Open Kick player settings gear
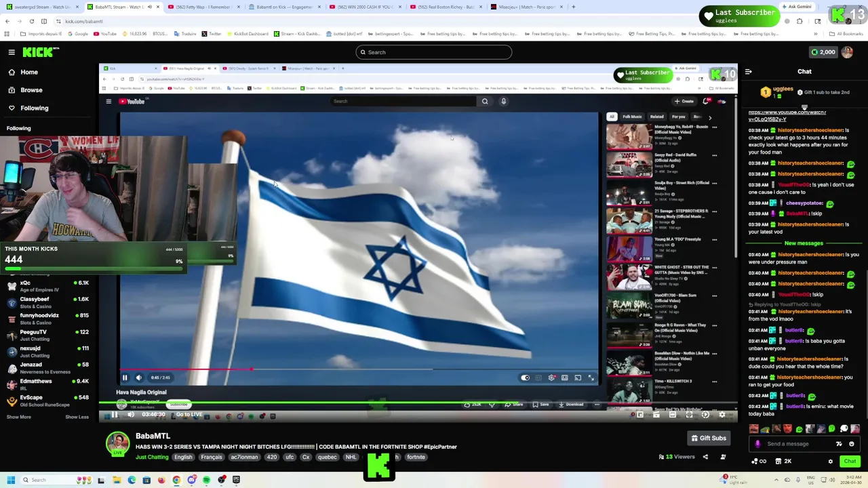Viewport: 868px width, 488px height. (x=722, y=415)
